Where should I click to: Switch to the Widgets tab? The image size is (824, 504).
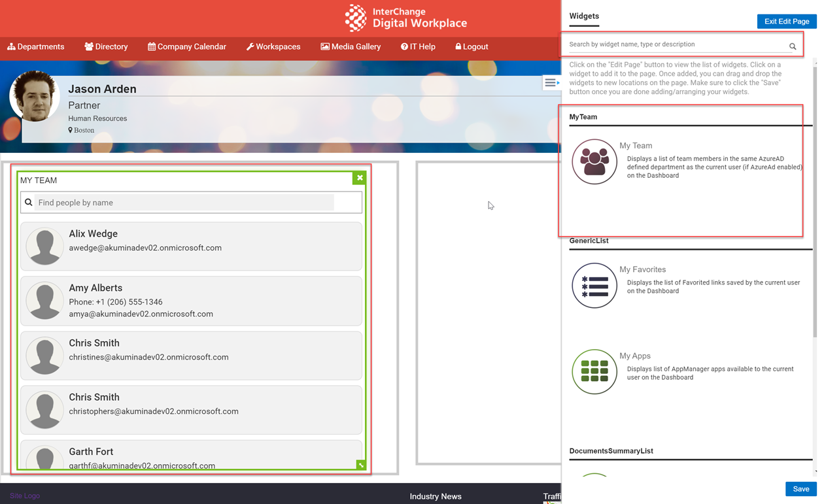(583, 16)
